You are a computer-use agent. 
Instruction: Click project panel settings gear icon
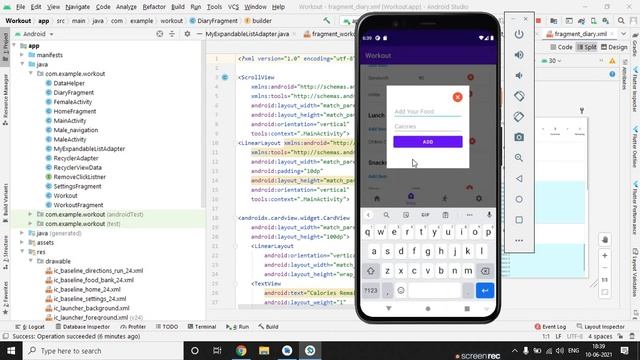187,34
